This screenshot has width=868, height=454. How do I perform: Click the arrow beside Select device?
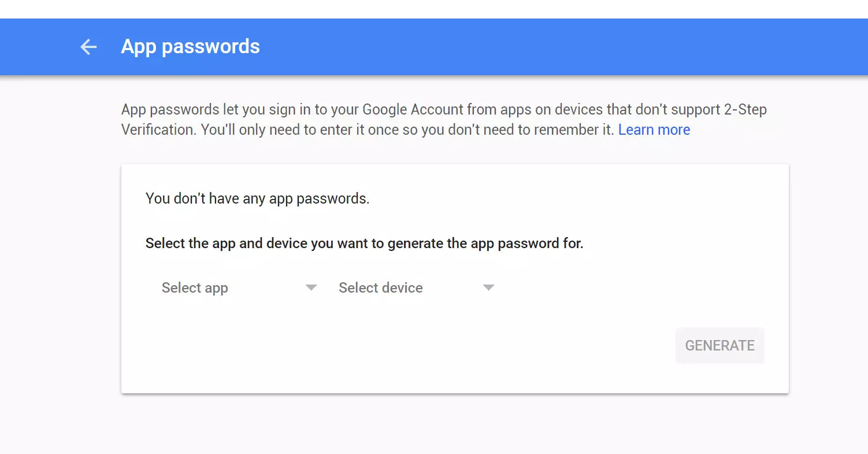pos(488,288)
